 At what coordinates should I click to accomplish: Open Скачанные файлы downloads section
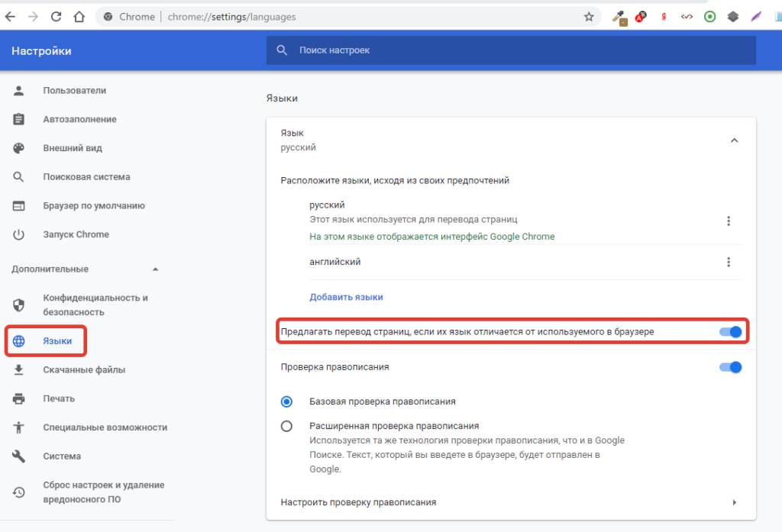click(x=83, y=370)
